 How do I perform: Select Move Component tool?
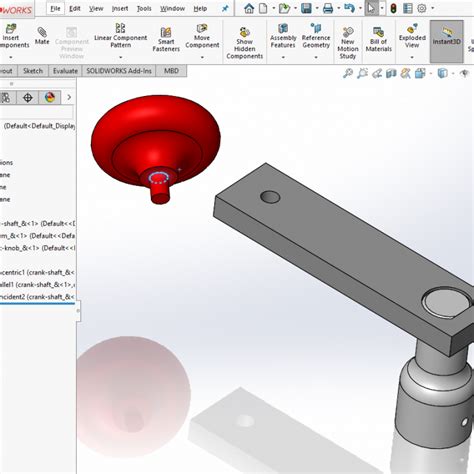pos(202,36)
